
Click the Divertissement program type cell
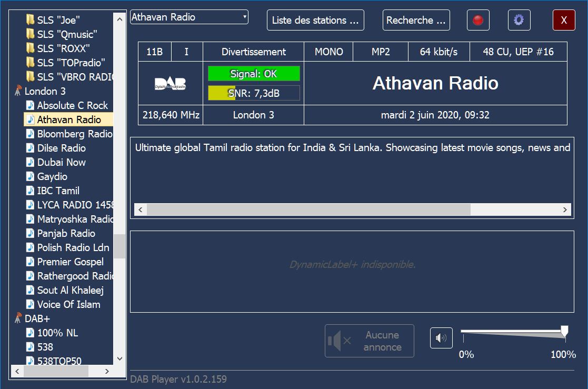click(254, 52)
